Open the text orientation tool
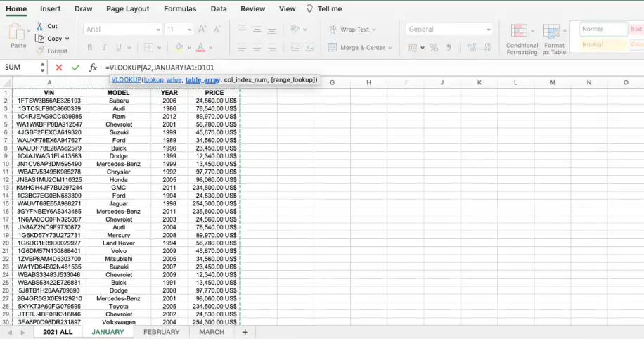Viewport: 644px width, 339px height. pyautogui.click(x=295, y=29)
